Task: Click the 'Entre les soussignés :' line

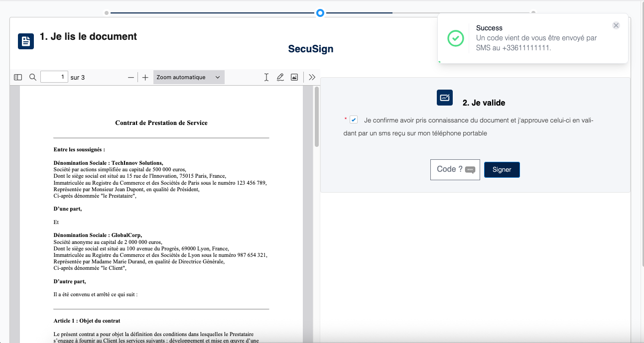Action: [79, 149]
